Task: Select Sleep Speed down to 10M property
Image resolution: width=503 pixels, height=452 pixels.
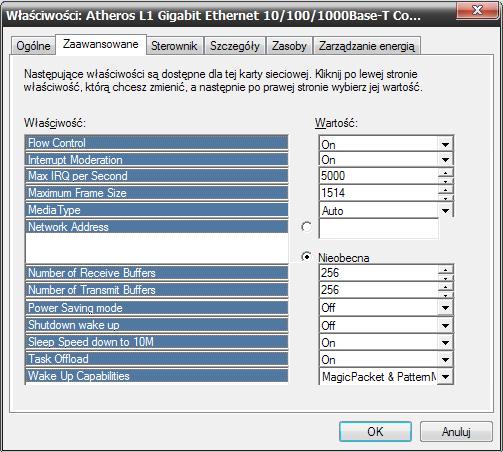Action: click(156, 342)
